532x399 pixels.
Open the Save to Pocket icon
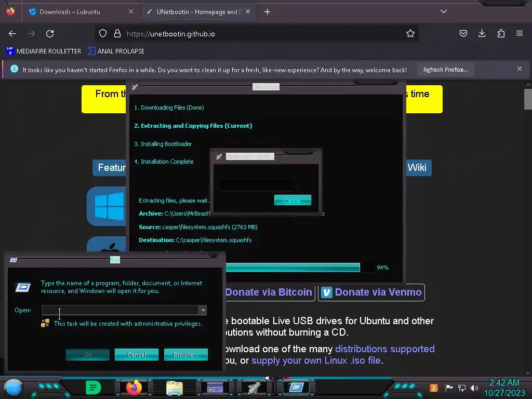pos(463,34)
